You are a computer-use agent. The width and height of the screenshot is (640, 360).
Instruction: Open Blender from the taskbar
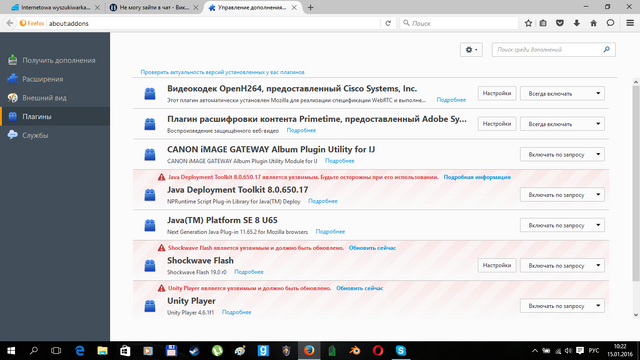pyautogui.click(x=355, y=351)
